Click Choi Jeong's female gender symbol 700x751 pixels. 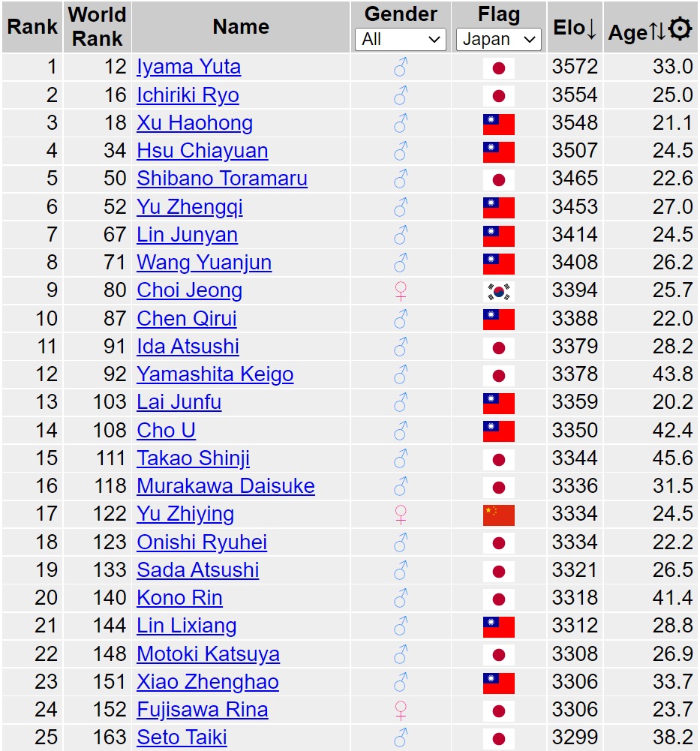(x=401, y=291)
